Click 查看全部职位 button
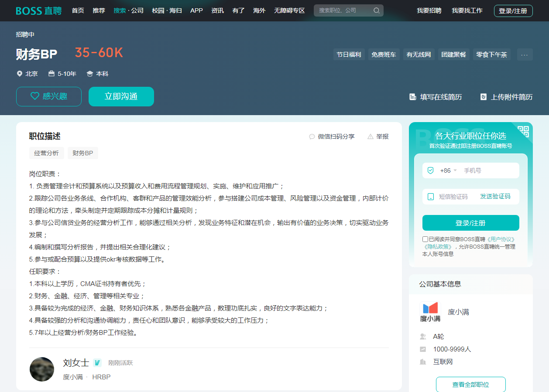Screen dimensions: 549x392 471,385
